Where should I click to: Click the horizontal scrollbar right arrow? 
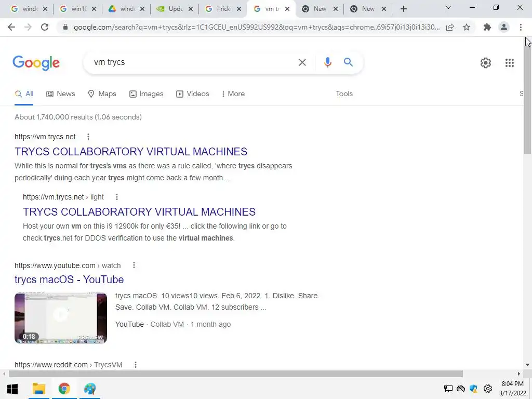[x=519, y=374]
